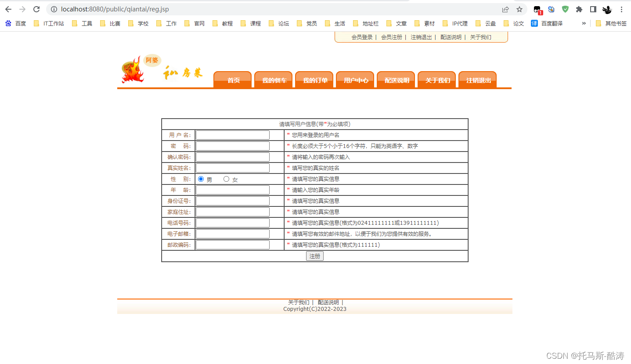The image size is (631, 364).
Task: Click the 电话号码 input field
Action: 233,223
